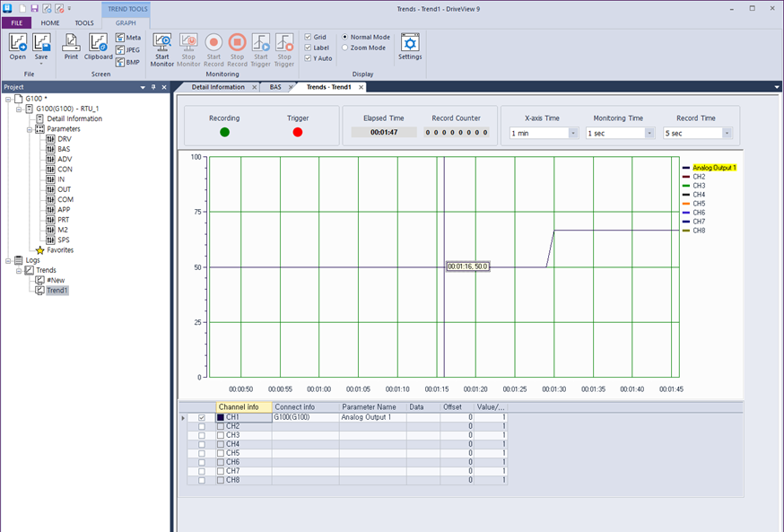The height and width of the screenshot is (532, 784).
Task: Toggle the Y Auto checkbox
Action: coord(308,58)
